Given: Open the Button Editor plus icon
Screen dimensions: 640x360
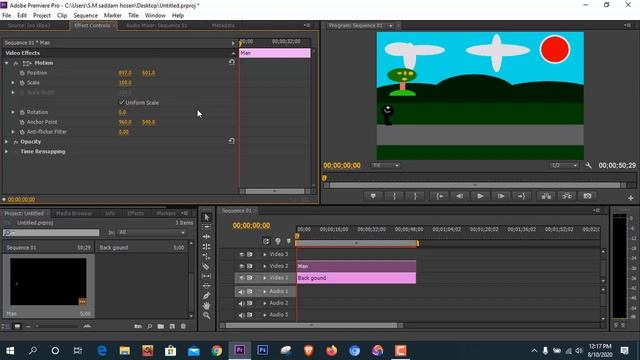Looking at the screenshot, I should point(631,198).
